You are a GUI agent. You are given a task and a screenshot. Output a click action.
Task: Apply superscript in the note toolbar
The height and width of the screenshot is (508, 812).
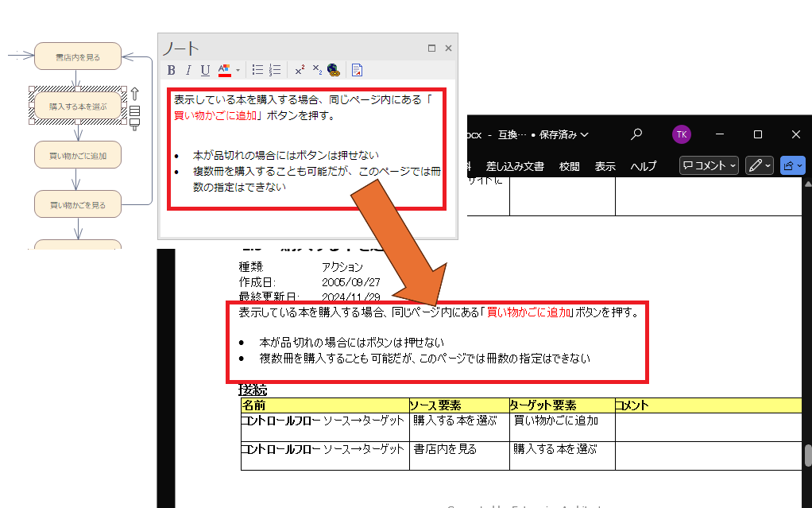coord(300,70)
